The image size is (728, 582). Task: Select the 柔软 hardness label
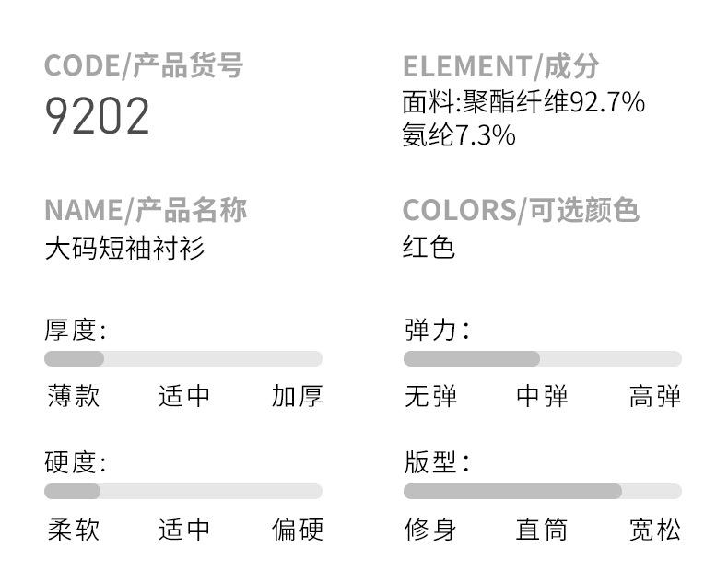[74, 530]
